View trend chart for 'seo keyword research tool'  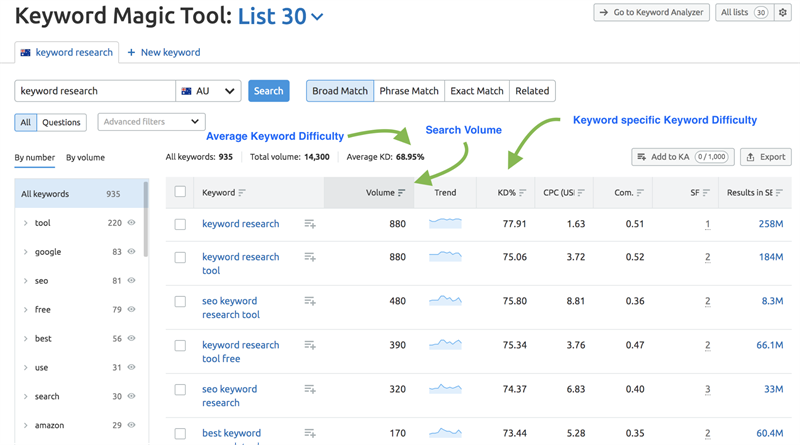[x=445, y=301]
